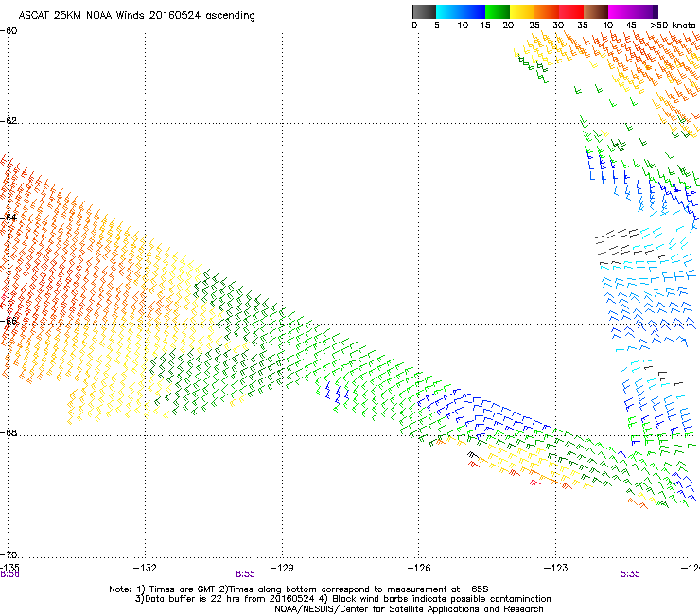This screenshot has width=700, height=615.
Task: Select the gray 0-5 knots color bar segment
Action: [424, 11]
